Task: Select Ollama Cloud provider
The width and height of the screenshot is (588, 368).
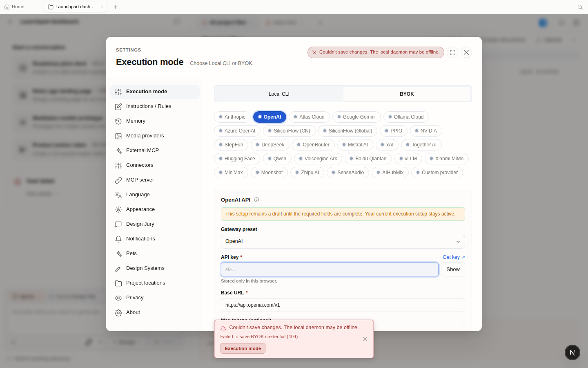Action: (x=406, y=117)
